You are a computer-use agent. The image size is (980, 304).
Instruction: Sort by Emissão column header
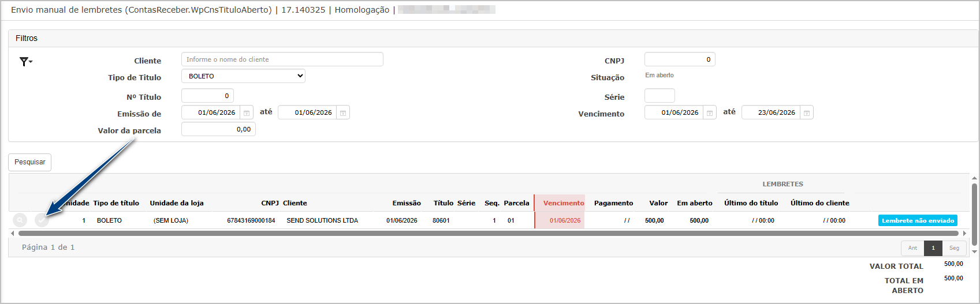[x=407, y=203]
